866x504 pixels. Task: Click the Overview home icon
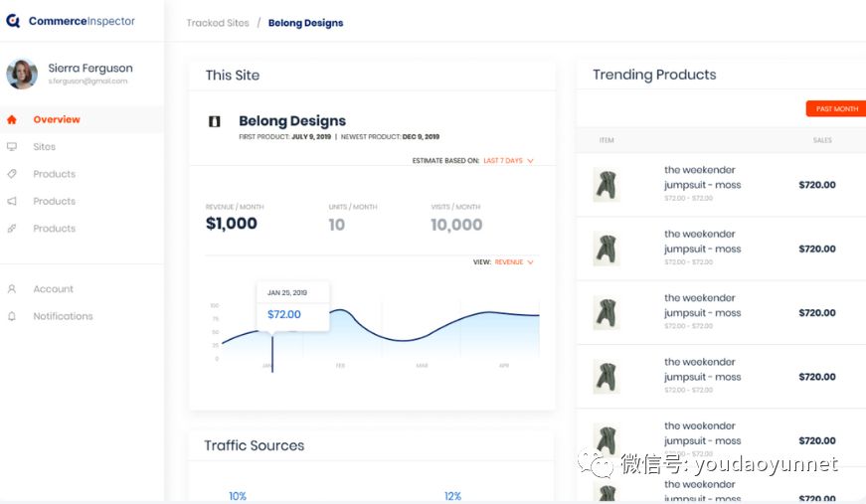click(x=12, y=120)
